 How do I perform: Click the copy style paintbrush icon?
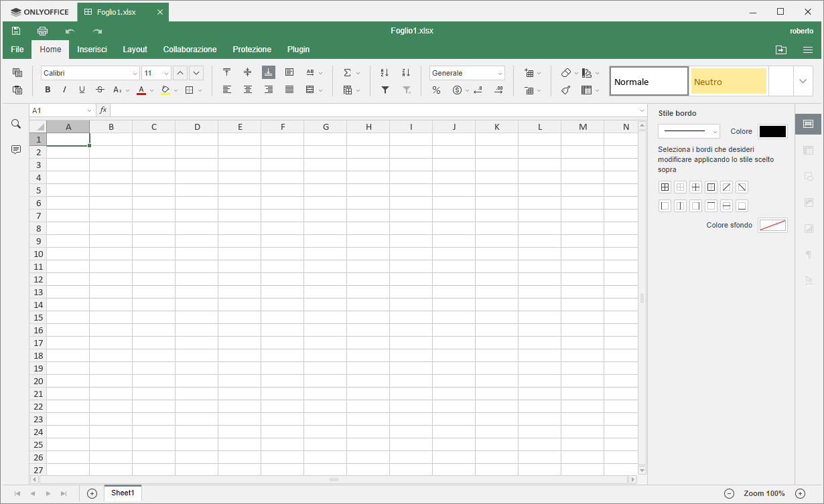[x=566, y=90]
